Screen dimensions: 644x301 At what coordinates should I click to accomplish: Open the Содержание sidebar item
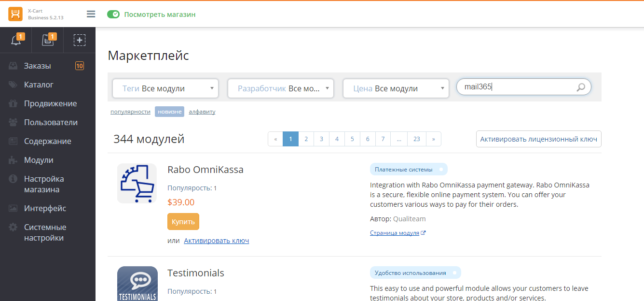[48, 141]
